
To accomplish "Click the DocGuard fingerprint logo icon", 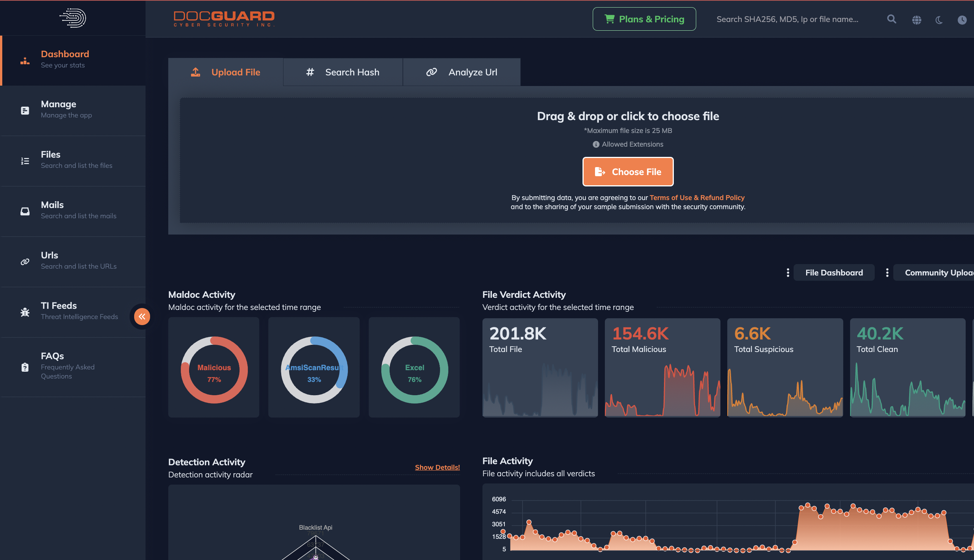I will [x=73, y=18].
